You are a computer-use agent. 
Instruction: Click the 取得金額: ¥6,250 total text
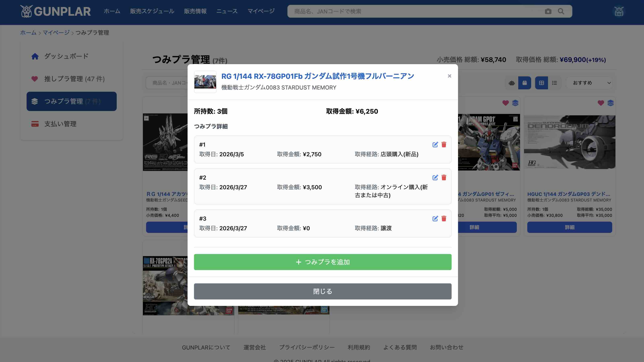[x=352, y=111]
